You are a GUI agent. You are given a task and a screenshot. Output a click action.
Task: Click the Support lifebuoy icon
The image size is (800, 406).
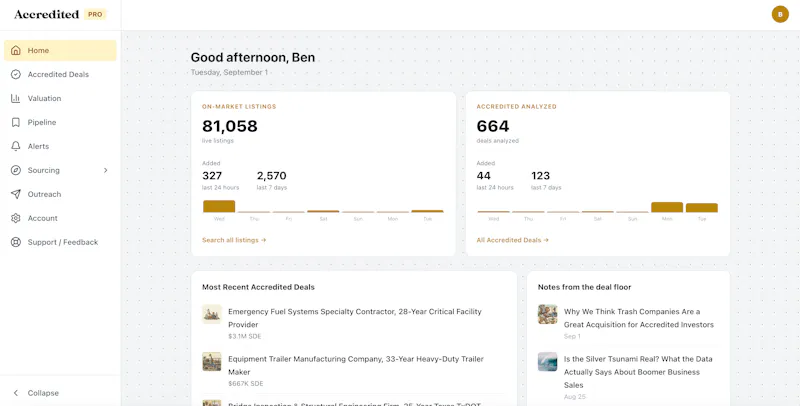pos(16,242)
